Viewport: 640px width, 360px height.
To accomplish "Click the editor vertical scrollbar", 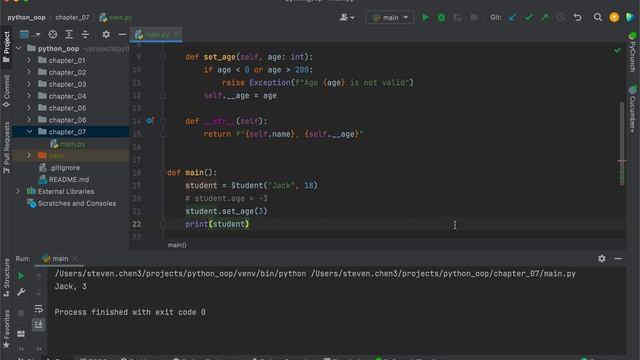I will tap(622, 143).
